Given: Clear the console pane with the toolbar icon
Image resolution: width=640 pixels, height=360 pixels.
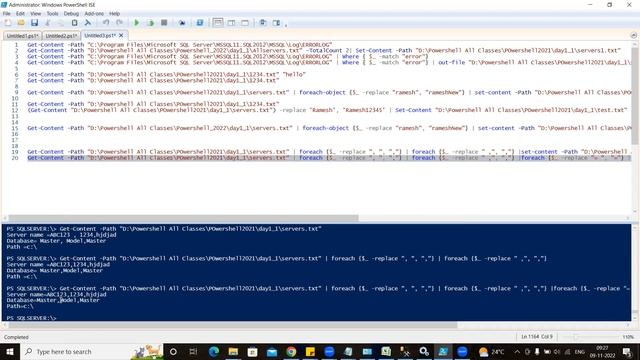Looking at the screenshot, I should point(87,23).
